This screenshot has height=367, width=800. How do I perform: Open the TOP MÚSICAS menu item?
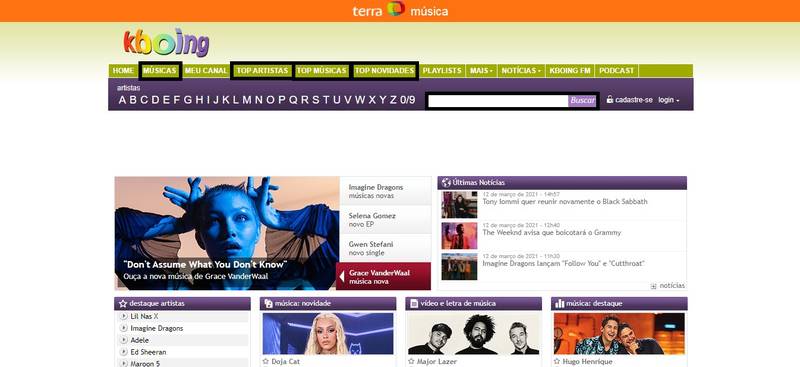coord(321,70)
